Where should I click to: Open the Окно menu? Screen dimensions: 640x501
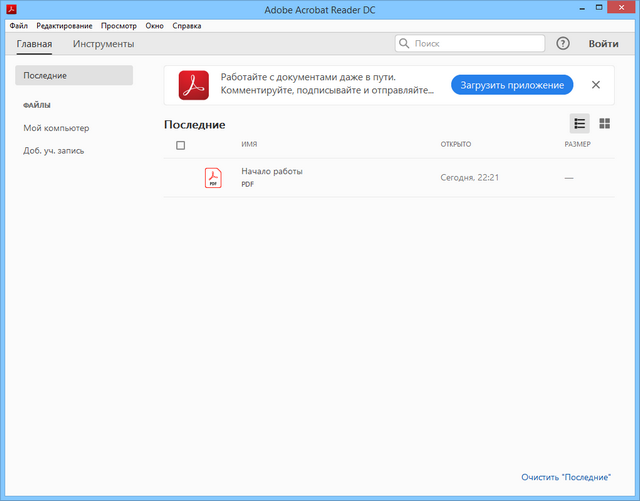[154, 25]
